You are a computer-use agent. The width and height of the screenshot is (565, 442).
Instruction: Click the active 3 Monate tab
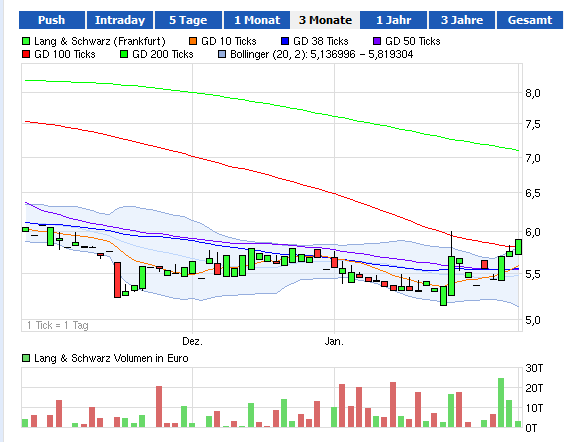(x=325, y=20)
